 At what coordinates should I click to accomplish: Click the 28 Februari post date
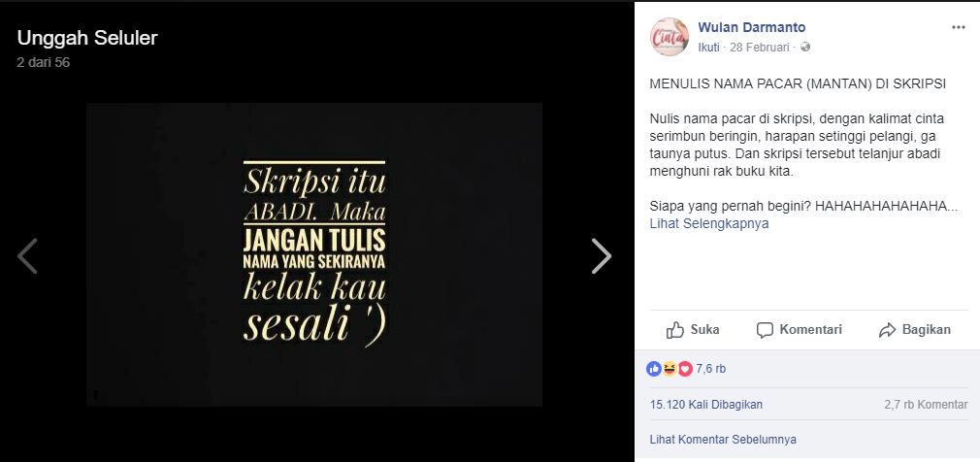[x=760, y=47]
